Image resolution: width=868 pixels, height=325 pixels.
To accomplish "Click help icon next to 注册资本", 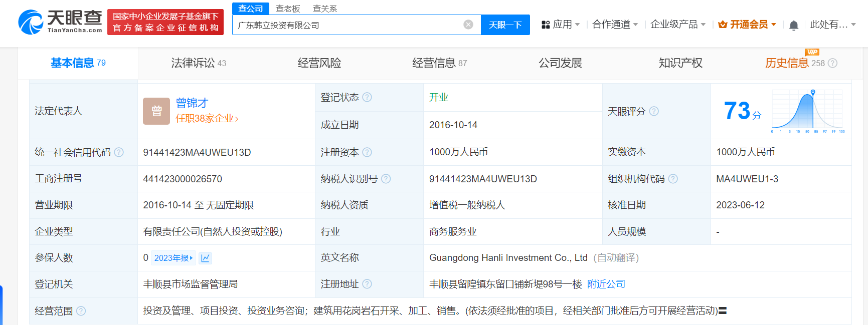I will point(367,152).
